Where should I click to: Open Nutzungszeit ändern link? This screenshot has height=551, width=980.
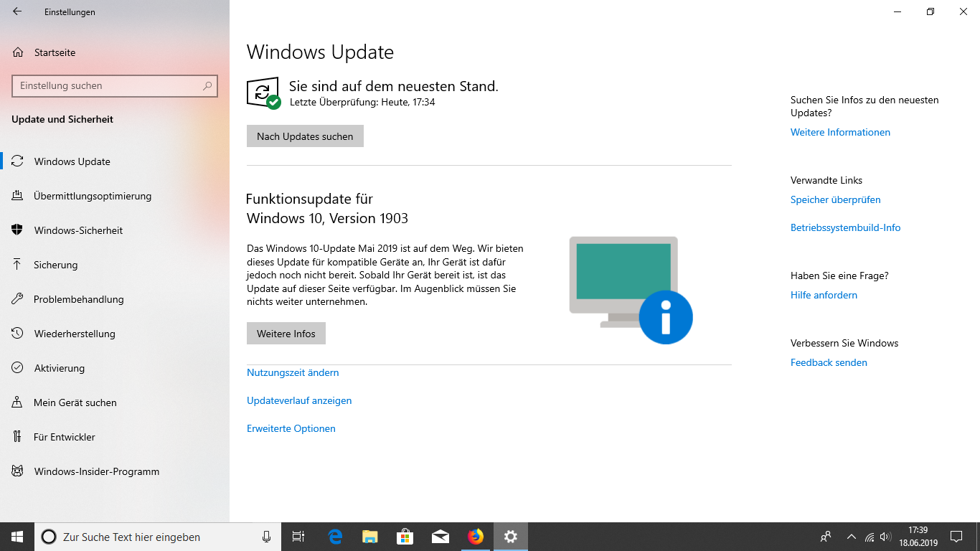293,372
